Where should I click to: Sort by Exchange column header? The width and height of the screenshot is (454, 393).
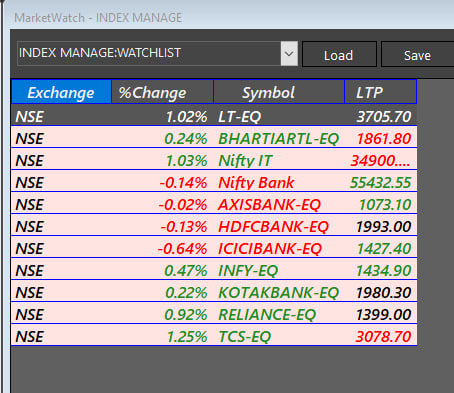point(61,92)
